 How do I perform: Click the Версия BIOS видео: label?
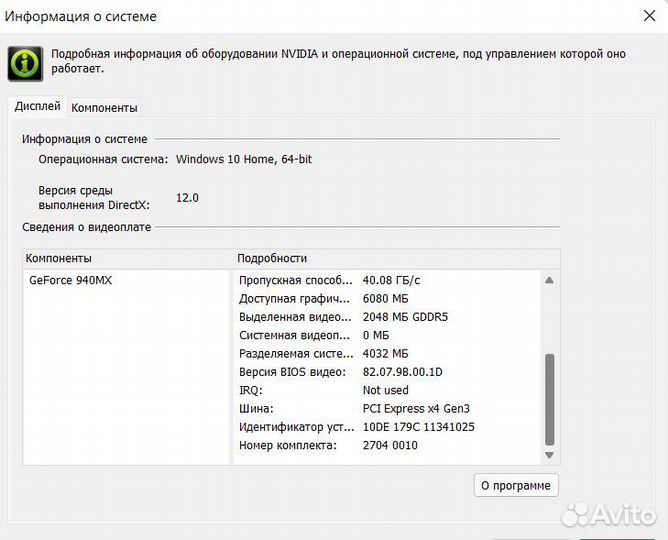tap(292, 372)
